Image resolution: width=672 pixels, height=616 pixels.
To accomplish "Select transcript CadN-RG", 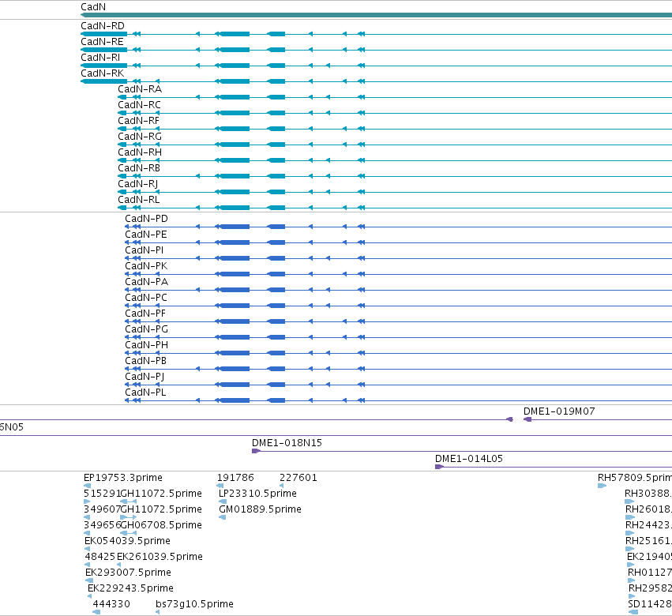I will (140, 137).
